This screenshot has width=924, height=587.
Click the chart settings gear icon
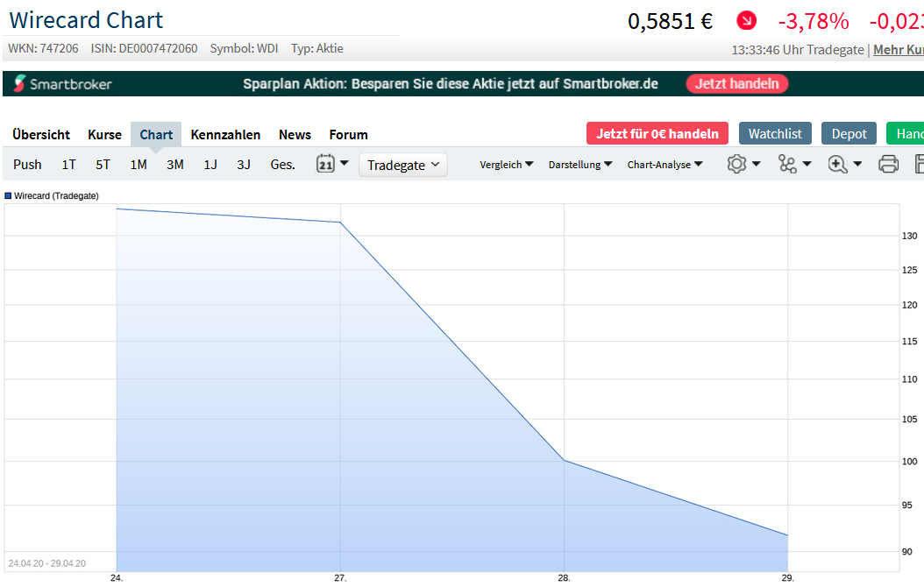point(737,164)
